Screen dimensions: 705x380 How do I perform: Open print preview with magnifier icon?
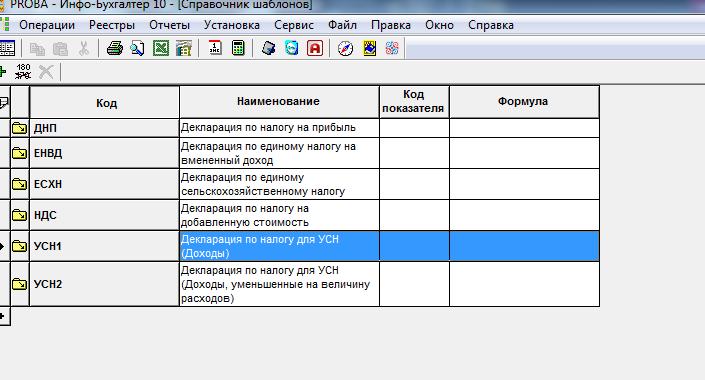pos(138,48)
